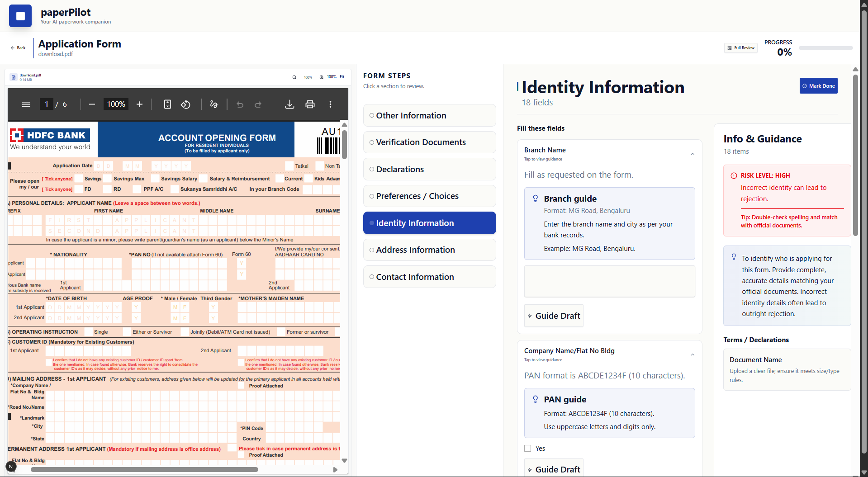Click the download.pdf file icon
The width and height of the screenshot is (868, 477).
click(14, 77)
